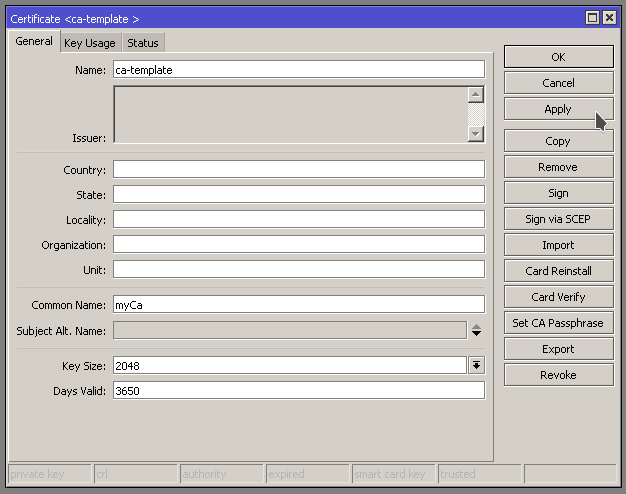Screen dimensions: 626x494
Task: Open the Status tab
Action: [x=143, y=43]
